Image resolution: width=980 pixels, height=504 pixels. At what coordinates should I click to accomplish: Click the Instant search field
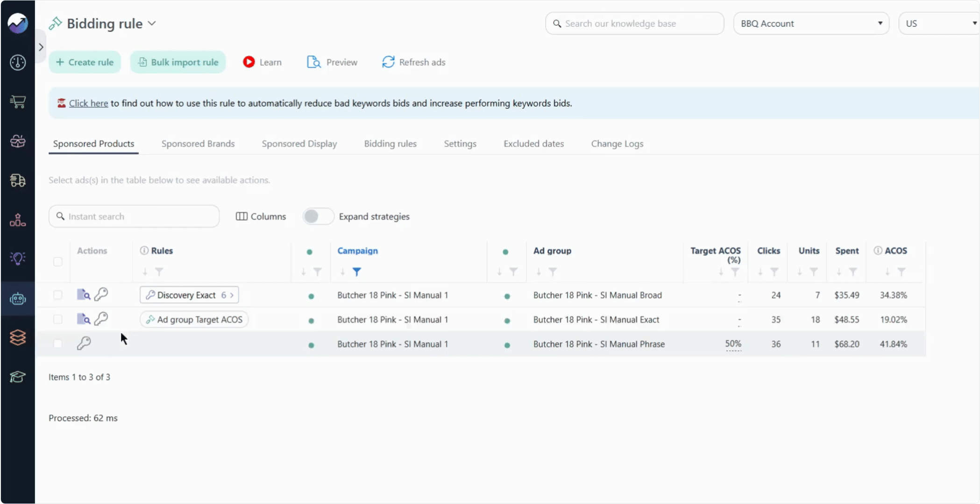coord(134,217)
